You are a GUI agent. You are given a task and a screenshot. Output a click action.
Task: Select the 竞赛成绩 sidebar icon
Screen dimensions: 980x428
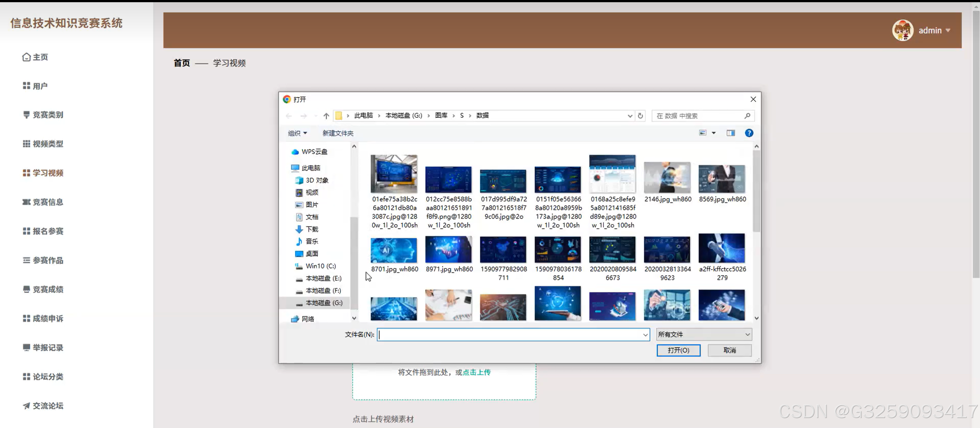(x=26, y=289)
